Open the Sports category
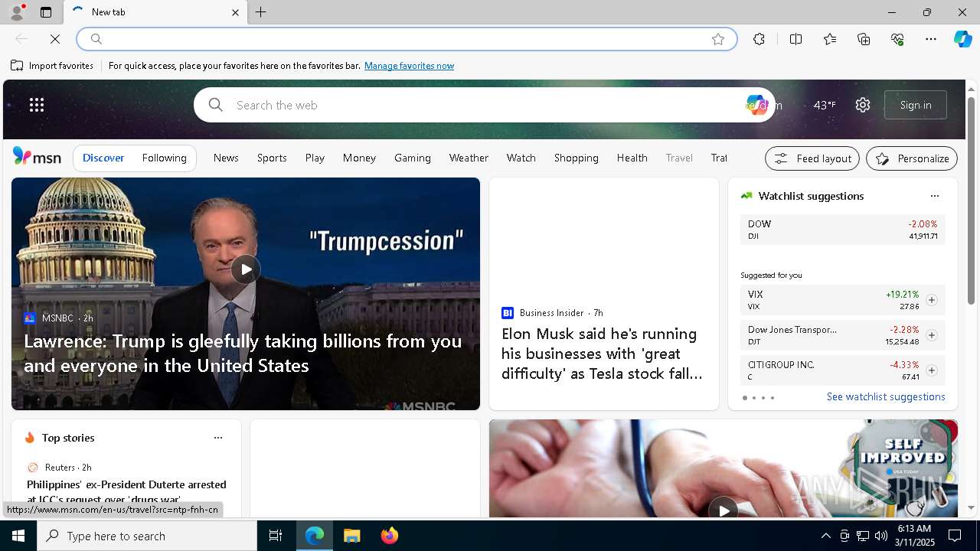Image resolution: width=980 pixels, height=551 pixels. coord(272,158)
